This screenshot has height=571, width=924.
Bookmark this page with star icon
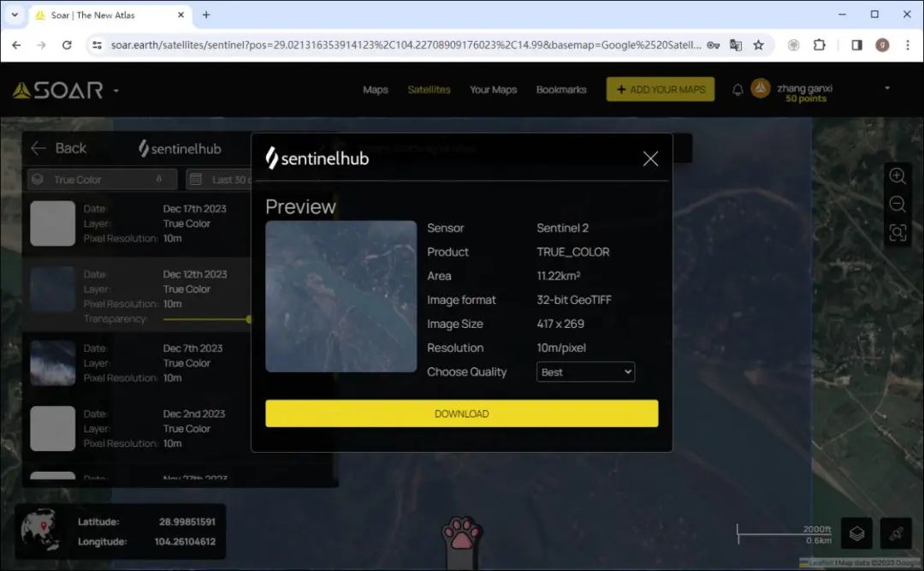pos(758,45)
